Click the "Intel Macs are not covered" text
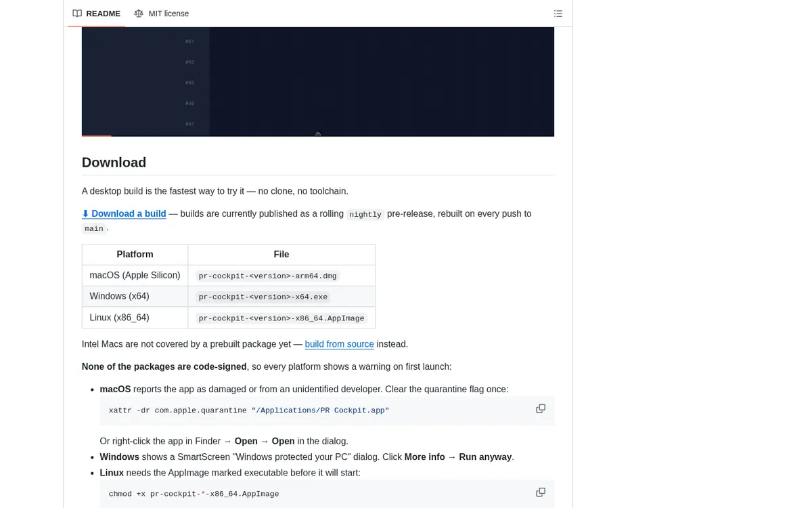812x508 pixels. pos(191,344)
